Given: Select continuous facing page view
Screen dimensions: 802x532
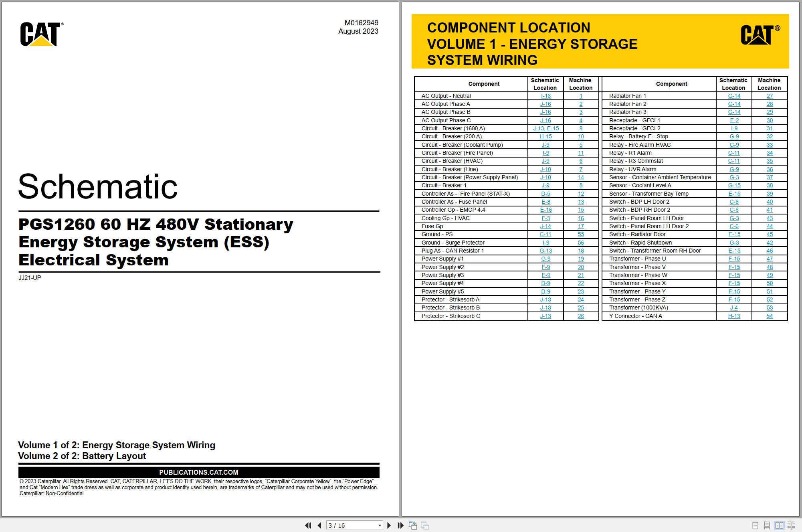Looking at the screenshot, I should (792, 525).
